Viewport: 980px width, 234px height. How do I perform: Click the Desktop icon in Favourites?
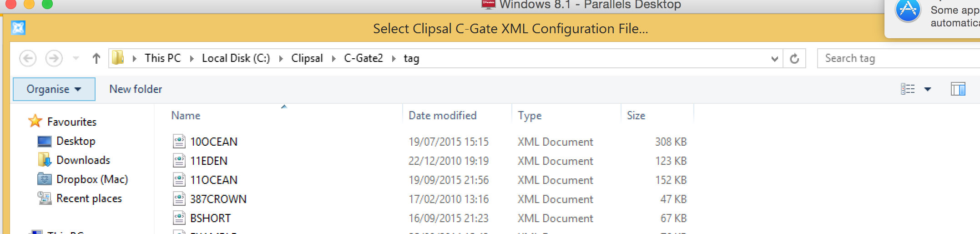pos(45,141)
